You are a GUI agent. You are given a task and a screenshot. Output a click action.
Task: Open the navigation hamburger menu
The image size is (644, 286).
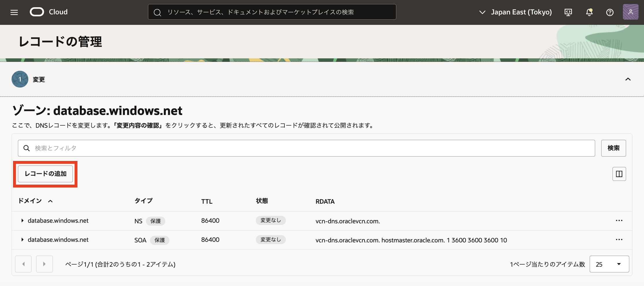point(14,12)
